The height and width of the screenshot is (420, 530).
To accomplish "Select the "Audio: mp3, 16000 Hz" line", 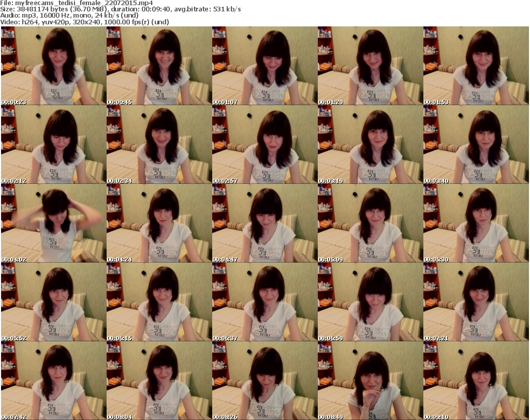I will click(69, 16).
